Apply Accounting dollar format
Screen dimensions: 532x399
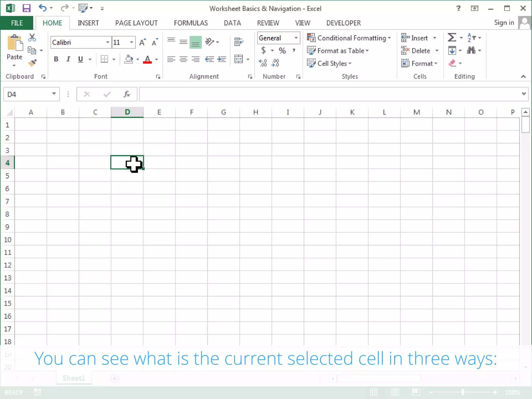pyautogui.click(x=263, y=50)
